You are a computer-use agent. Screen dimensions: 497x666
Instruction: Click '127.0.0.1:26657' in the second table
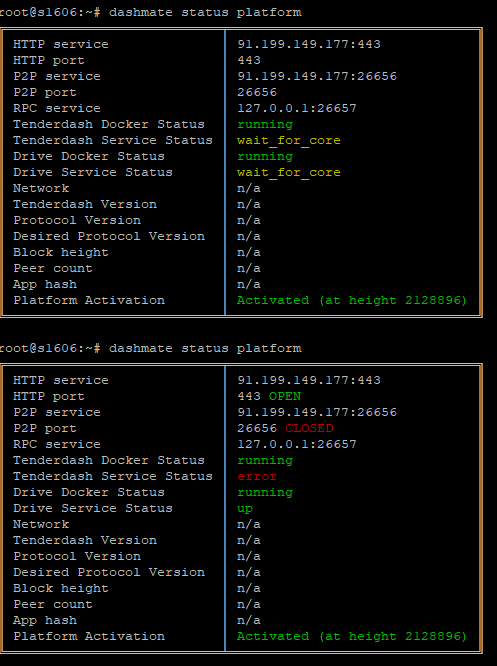(297, 444)
